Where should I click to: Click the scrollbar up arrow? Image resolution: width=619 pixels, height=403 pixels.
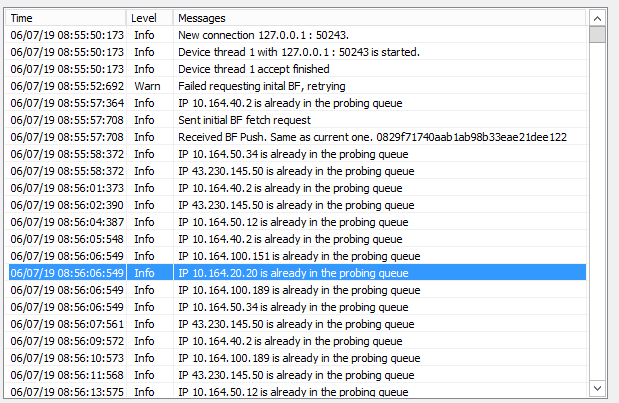(597, 18)
